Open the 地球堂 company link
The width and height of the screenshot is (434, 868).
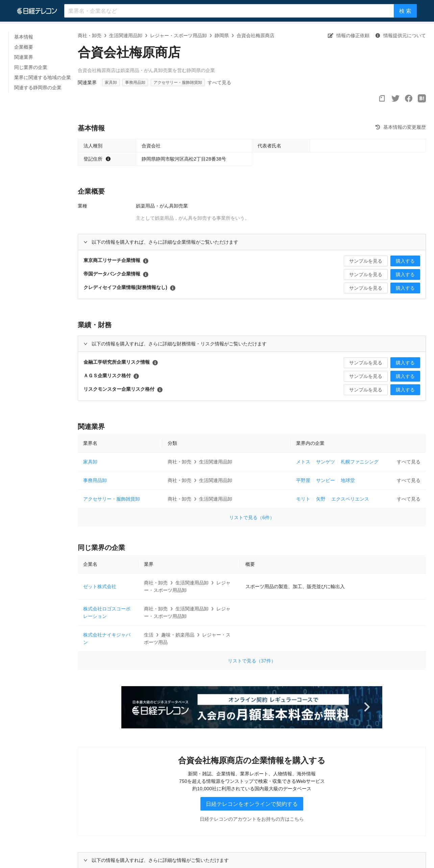pyautogui.click(x=348, y=480)
